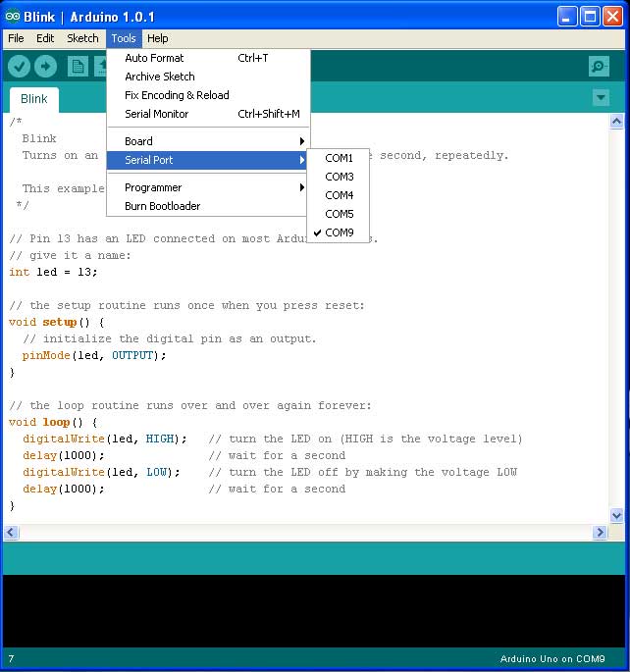Select COM1 serial port

339,158
